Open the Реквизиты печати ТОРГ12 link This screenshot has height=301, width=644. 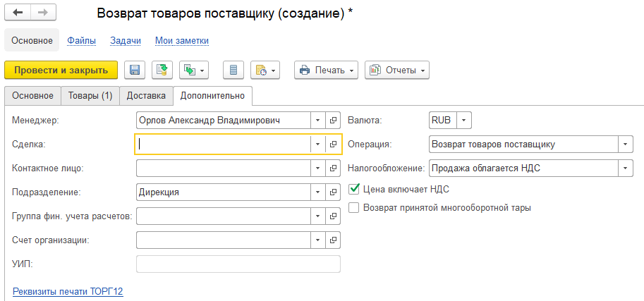point(68,292)
